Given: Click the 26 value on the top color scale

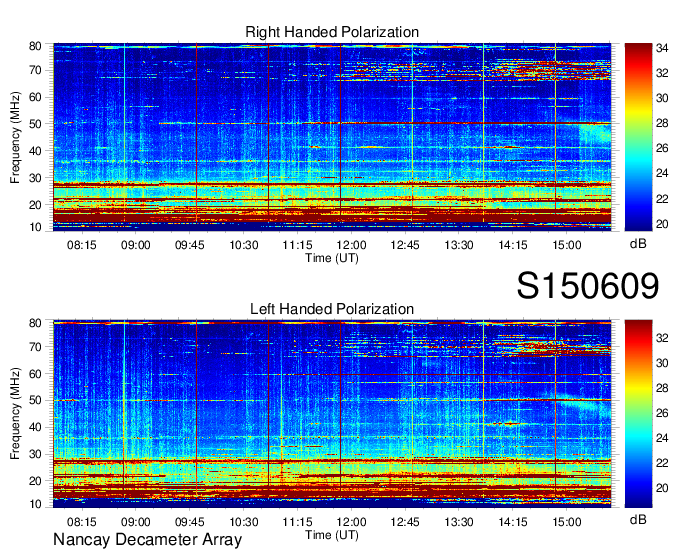Looking at the screenshot, I should pos(662,148).
